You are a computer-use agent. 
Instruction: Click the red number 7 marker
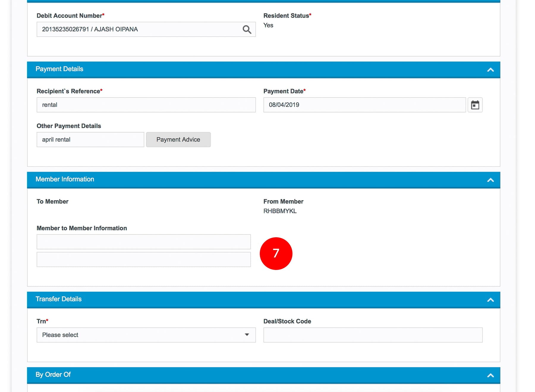[276, 253]
